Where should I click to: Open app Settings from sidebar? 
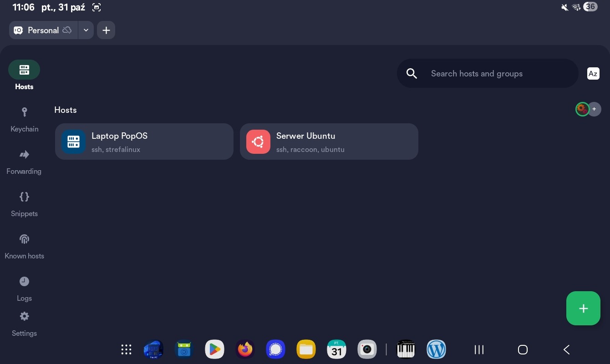click(24, 324)
